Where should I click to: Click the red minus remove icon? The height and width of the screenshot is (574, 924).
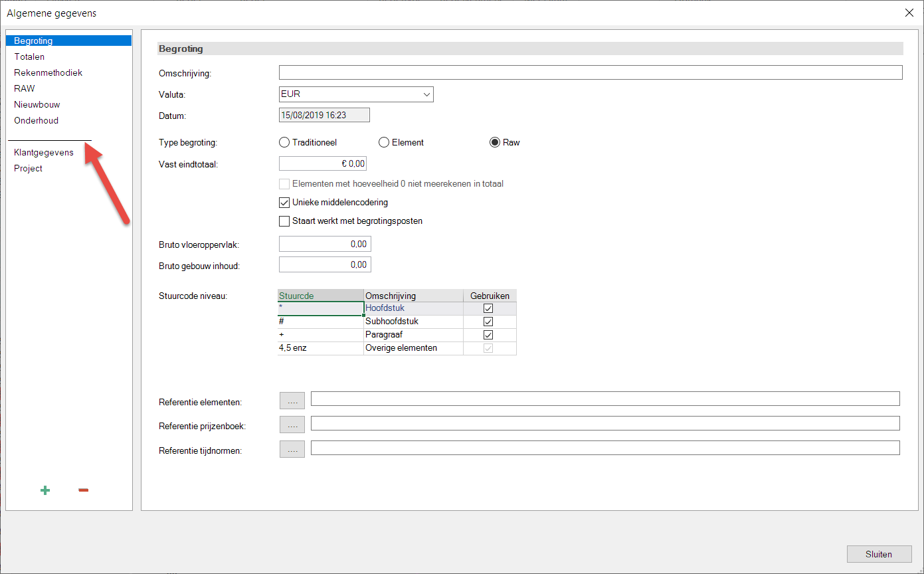(83, 490)
